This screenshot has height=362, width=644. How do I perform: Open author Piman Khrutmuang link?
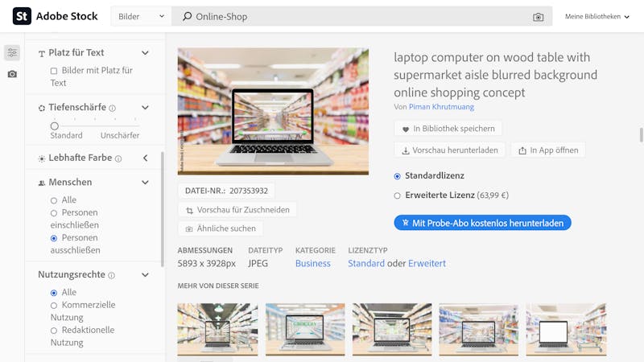(x=441, y=107)
